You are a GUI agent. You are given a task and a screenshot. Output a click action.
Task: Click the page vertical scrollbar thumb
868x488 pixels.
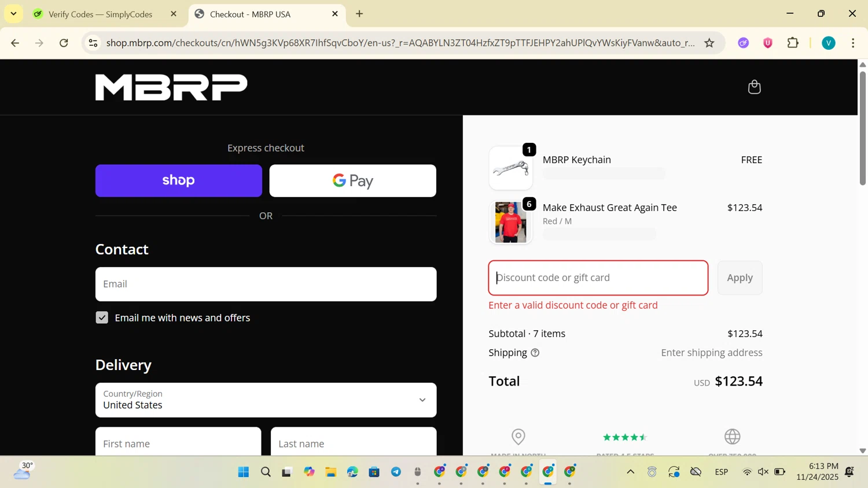pyautogui.click(x=862, y=127)
